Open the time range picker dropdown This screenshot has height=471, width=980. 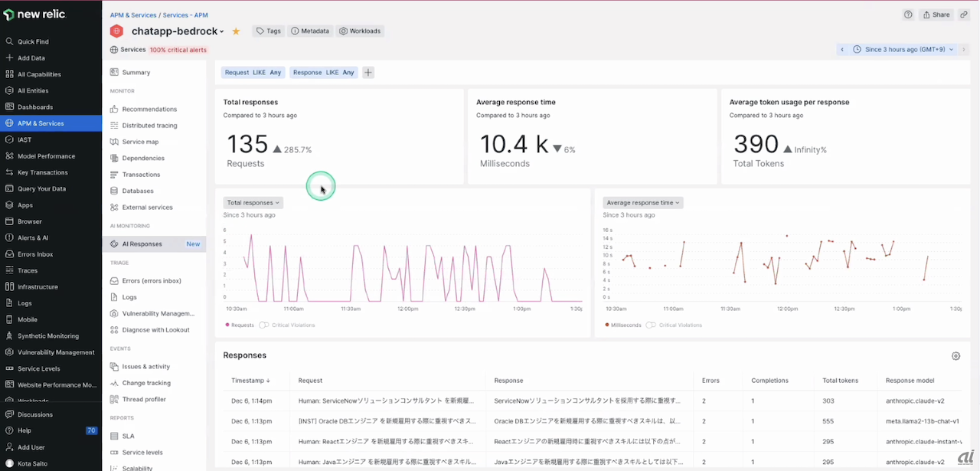pos(903,50)
